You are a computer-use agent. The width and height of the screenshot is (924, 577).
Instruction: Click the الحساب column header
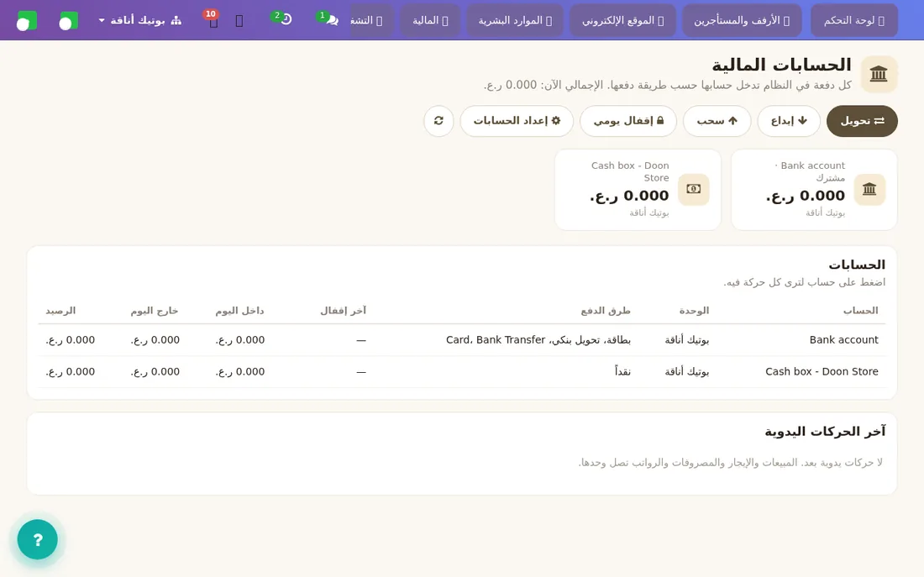point(860,311)
